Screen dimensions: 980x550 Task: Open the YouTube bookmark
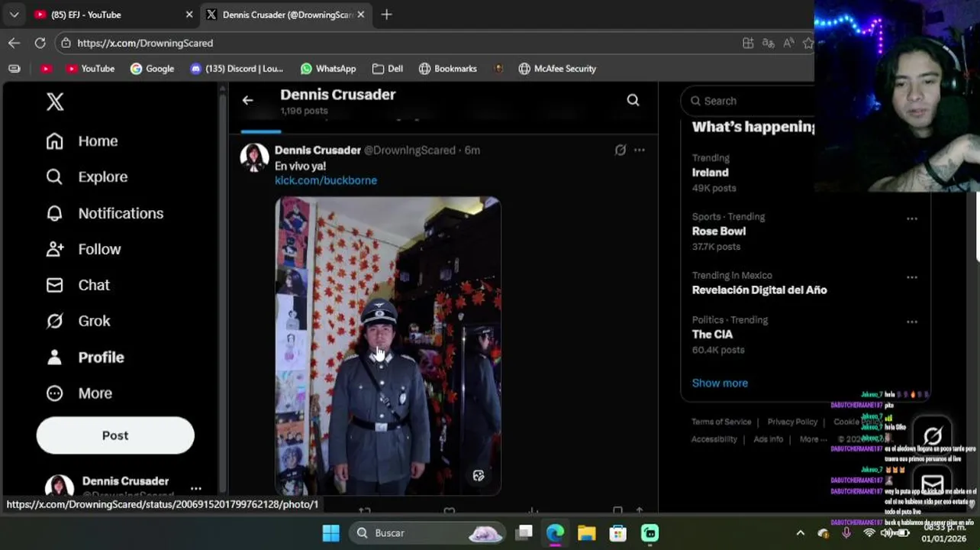(x=90, y=69)
